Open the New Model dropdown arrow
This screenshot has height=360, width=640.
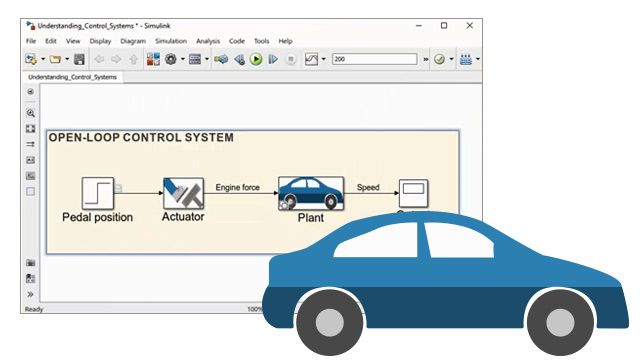click(43, 59)
